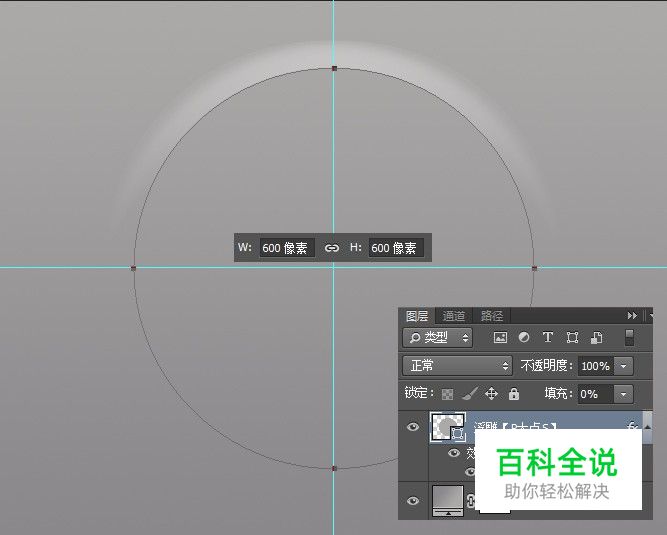Collapse the layers panel with double-arrow icon
This screenshot has width=667, height=535.
tap(632, 316)
